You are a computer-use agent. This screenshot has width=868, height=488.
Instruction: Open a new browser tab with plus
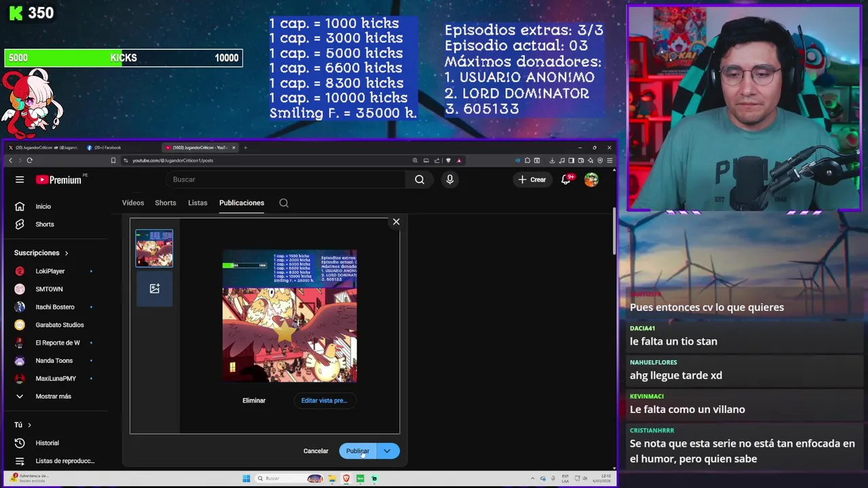pyautogui.click(x=245, y=147)
